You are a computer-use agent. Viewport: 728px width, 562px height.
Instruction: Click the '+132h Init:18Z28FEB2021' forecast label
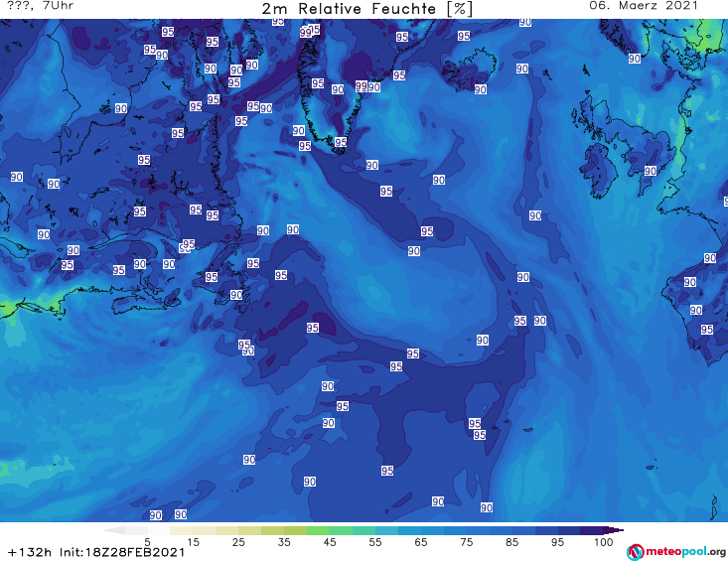point(96,552)
